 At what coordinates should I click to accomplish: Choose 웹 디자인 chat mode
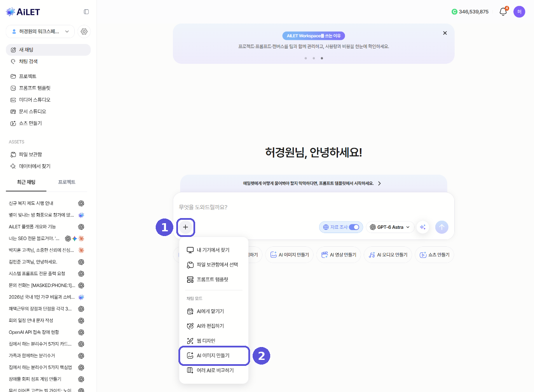click(214, 341)
